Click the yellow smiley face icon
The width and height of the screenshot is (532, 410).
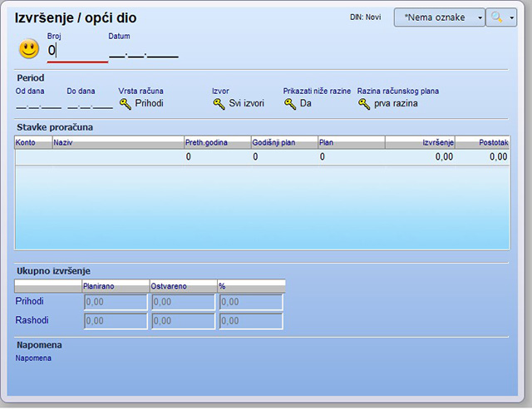pyautogui.click(x=29, y=49)
